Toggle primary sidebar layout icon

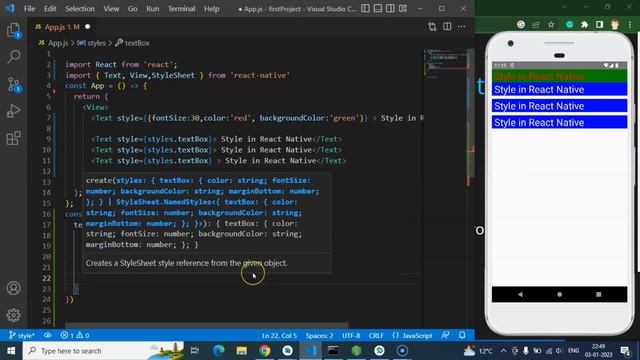pyautogui.click(x=366, y=9)
